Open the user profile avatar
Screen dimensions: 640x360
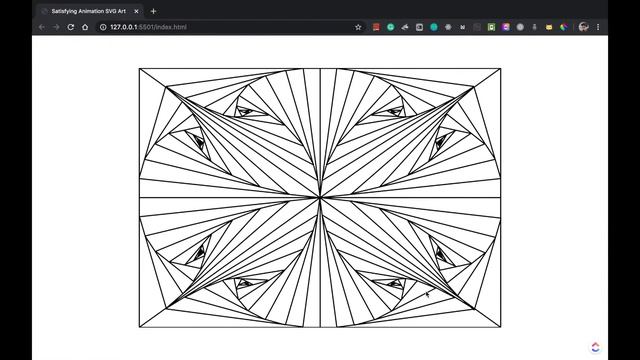click(583, 27)
